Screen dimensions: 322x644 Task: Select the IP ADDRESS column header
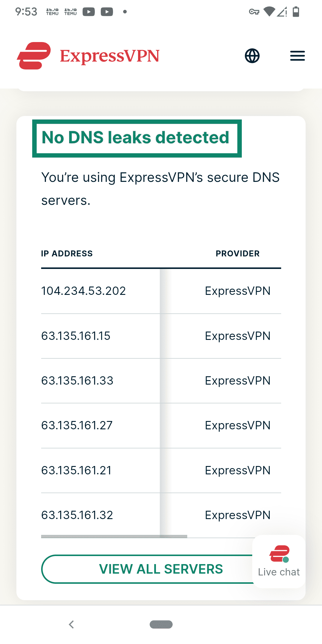(x=67, y=254)
